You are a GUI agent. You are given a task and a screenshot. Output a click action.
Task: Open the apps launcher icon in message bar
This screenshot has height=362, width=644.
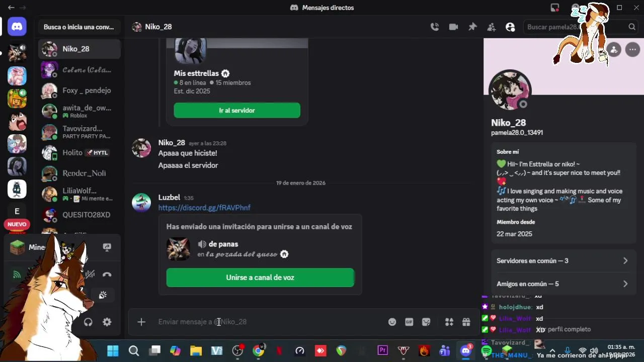[449, 322]
